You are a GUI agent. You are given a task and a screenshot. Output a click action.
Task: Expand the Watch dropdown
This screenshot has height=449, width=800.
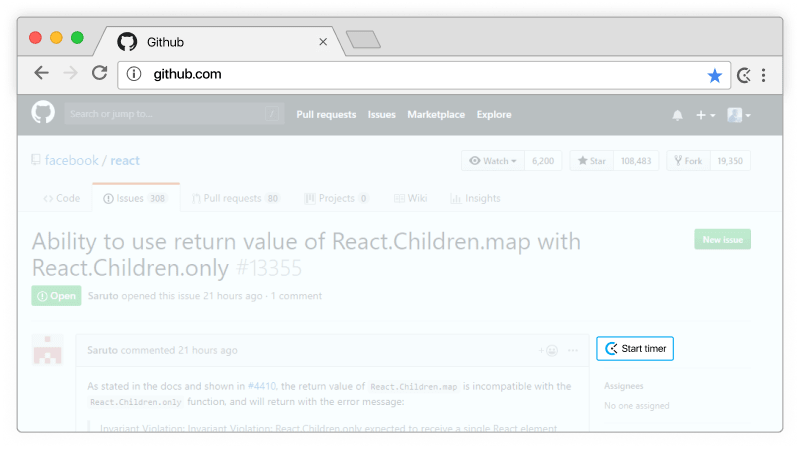493,161
